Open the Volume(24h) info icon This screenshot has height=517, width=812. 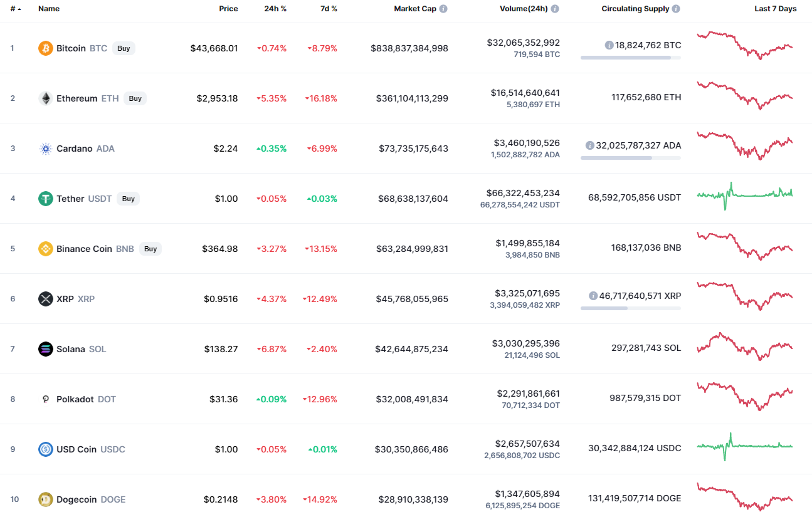coord(555,9)
